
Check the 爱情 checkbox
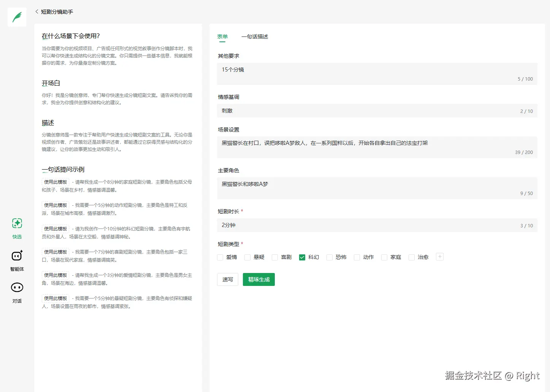point(220,257)
